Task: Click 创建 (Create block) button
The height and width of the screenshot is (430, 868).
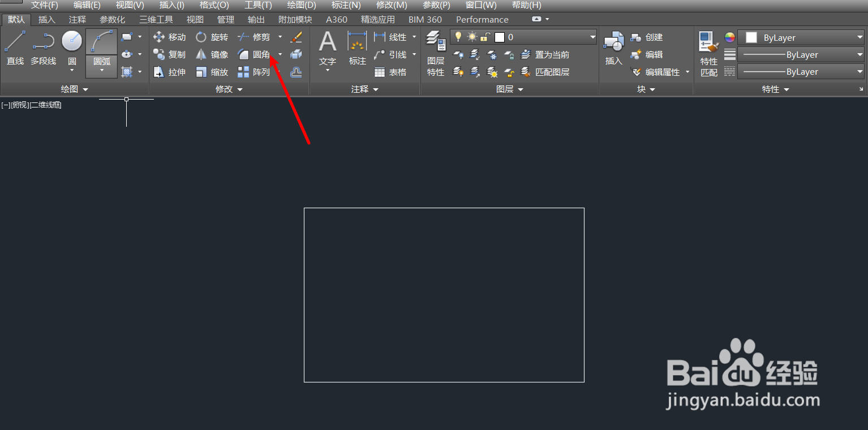Action: [x=647, y=37]
